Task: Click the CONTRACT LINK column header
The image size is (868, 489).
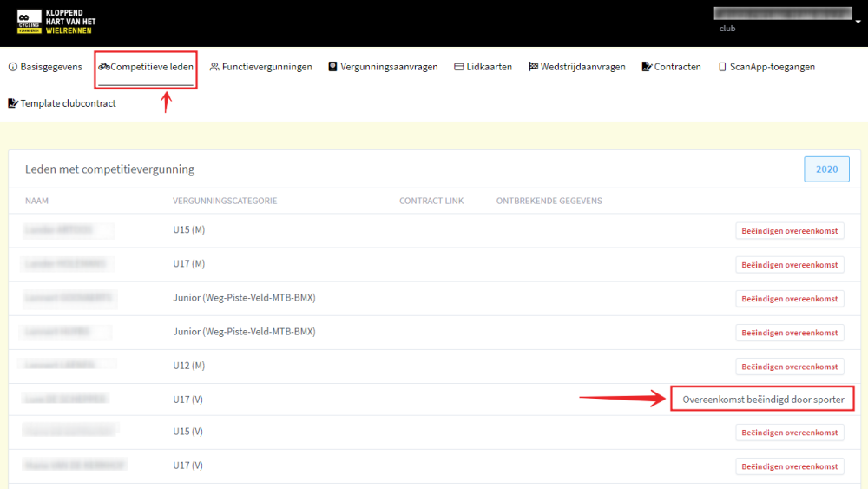Action: [x=431, y=201]
